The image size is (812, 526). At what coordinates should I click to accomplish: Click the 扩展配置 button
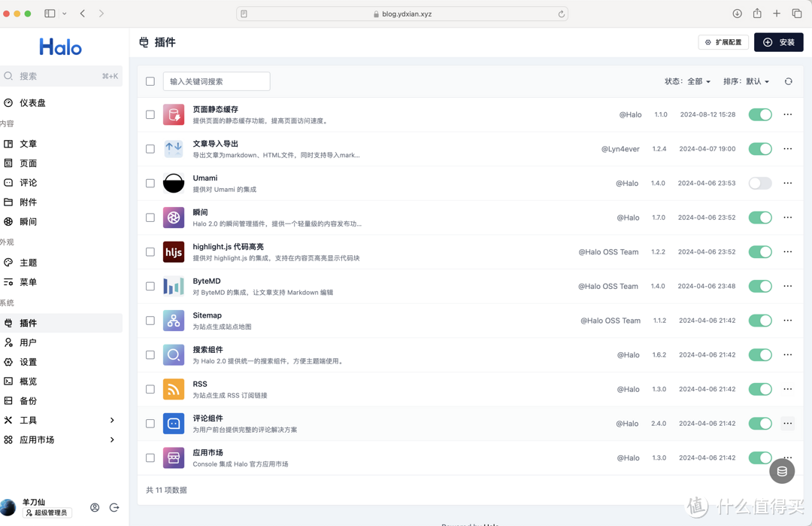pos(723,42)
